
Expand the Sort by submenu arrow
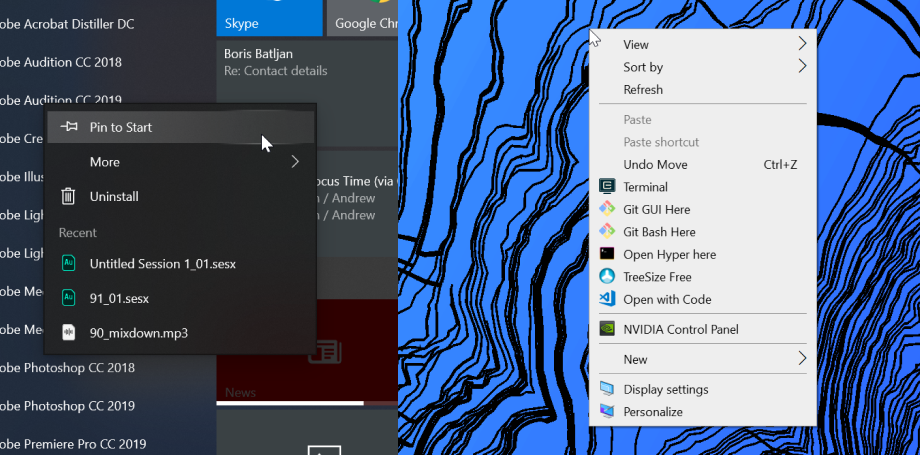coord(802,66)
